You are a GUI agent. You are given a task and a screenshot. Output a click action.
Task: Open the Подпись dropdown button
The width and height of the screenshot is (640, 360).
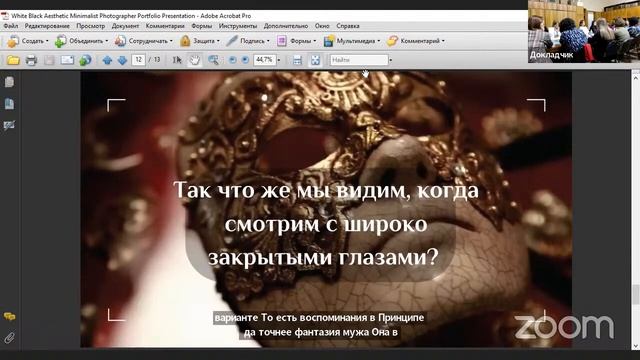click(x=247, y=41)
